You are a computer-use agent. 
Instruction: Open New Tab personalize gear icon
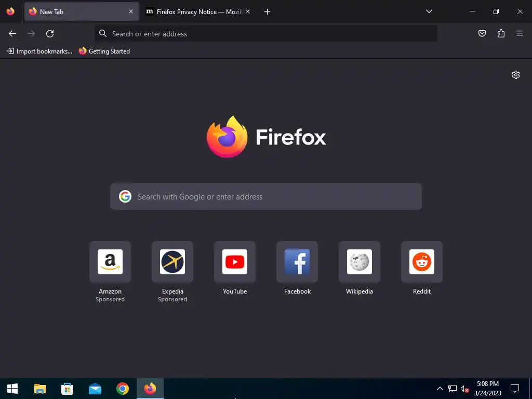coord(516,75)
